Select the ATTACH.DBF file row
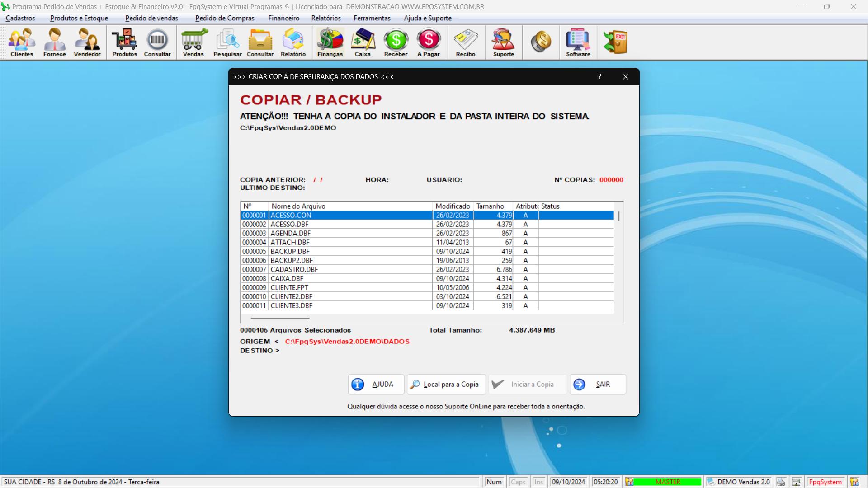 [x=427, y=243]
